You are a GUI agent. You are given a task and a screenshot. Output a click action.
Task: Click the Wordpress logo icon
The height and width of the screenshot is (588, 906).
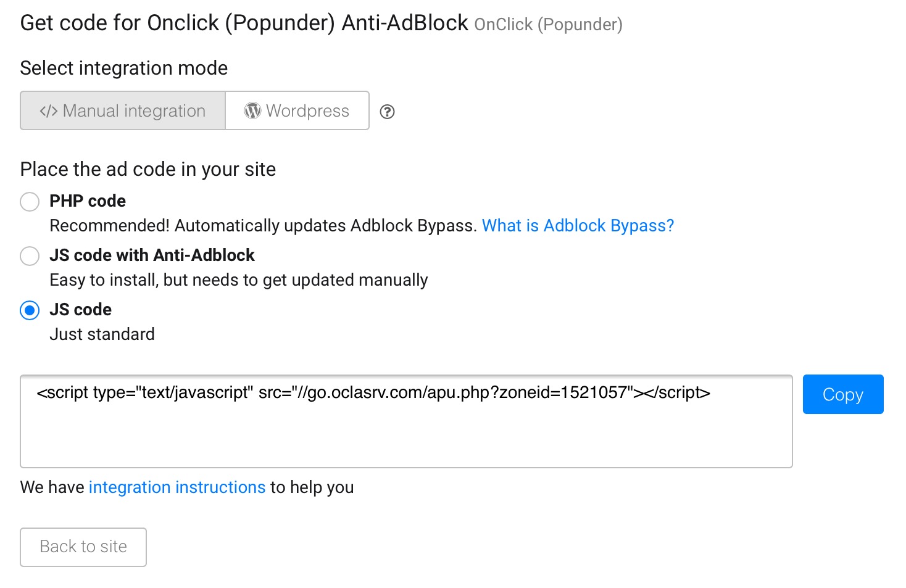click(252, 110)
